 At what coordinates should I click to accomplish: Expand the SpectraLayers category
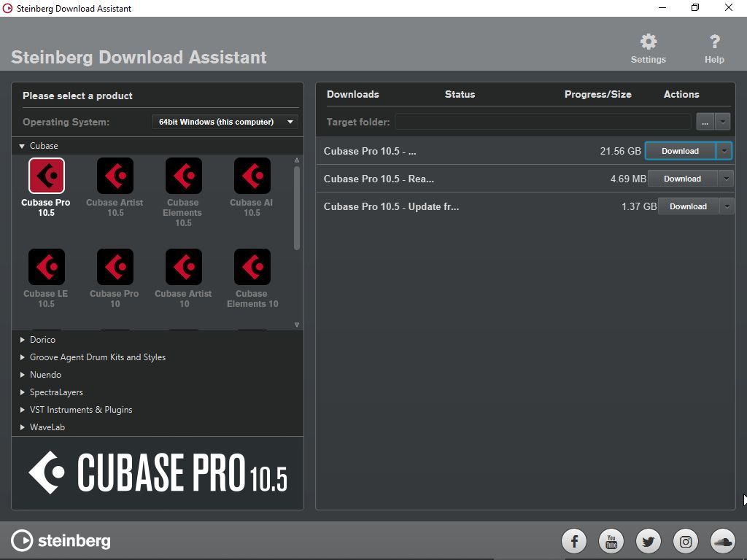coord(22,392)
